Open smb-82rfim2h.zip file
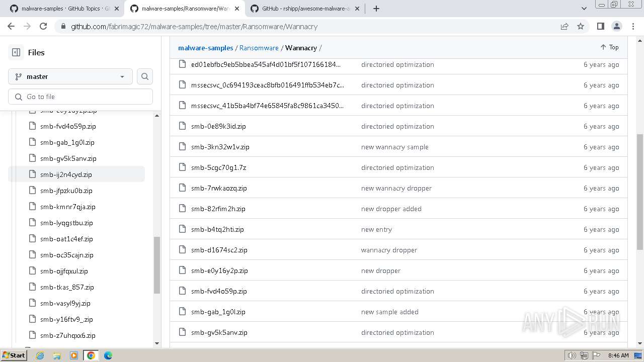Image resolution: width=644 pixels, height=362 pixels. point(218,209)
